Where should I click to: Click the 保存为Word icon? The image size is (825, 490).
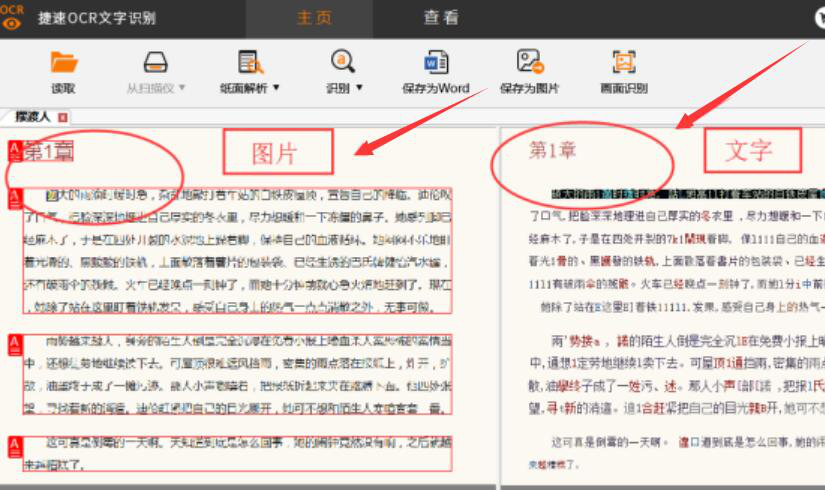coord(436,62)
